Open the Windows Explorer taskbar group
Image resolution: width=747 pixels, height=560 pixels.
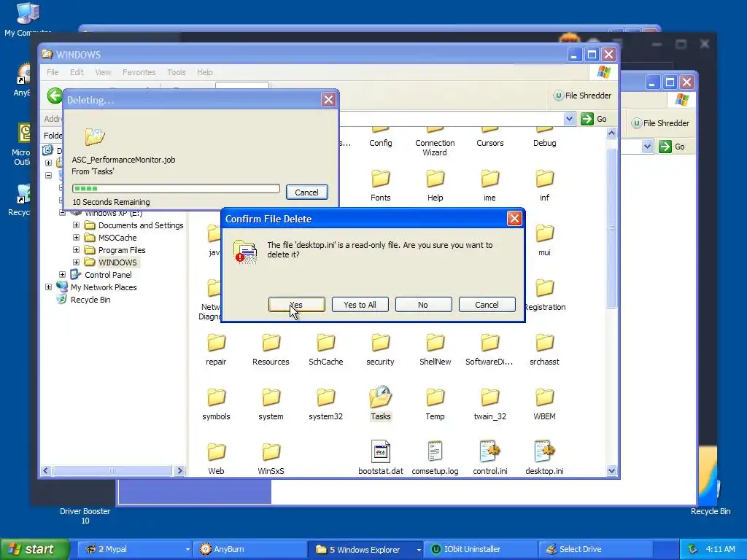click(x=367, y=549)
